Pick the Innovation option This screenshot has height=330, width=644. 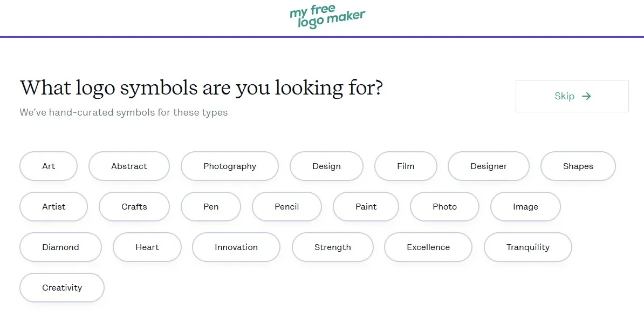[236, 247]
